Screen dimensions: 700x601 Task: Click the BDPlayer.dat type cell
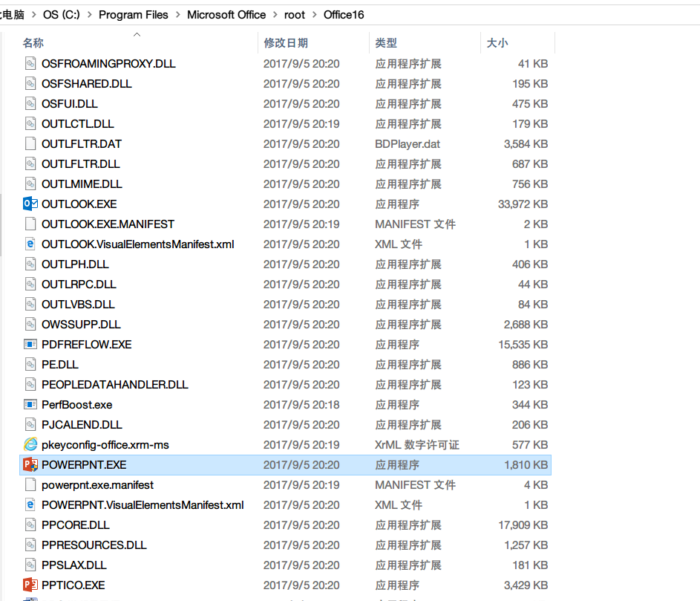(407, 143)
